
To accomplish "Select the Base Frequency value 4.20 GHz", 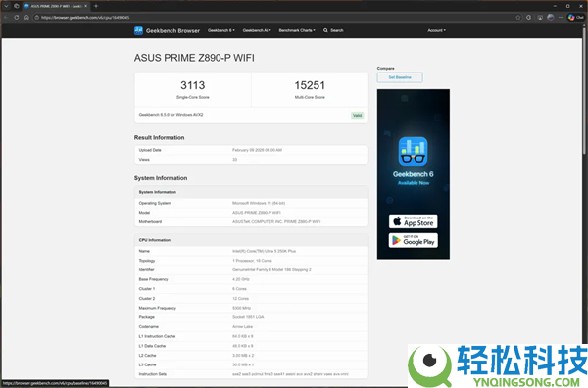I will click(241, 279).
